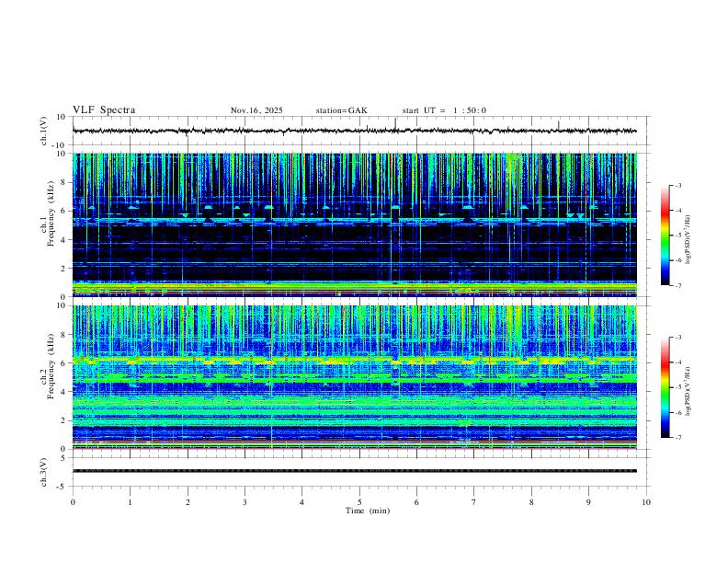Click the "ch.1(V)" waveform axis label
Viewport: 728px width, 563px height.
(x=44, y=131)
